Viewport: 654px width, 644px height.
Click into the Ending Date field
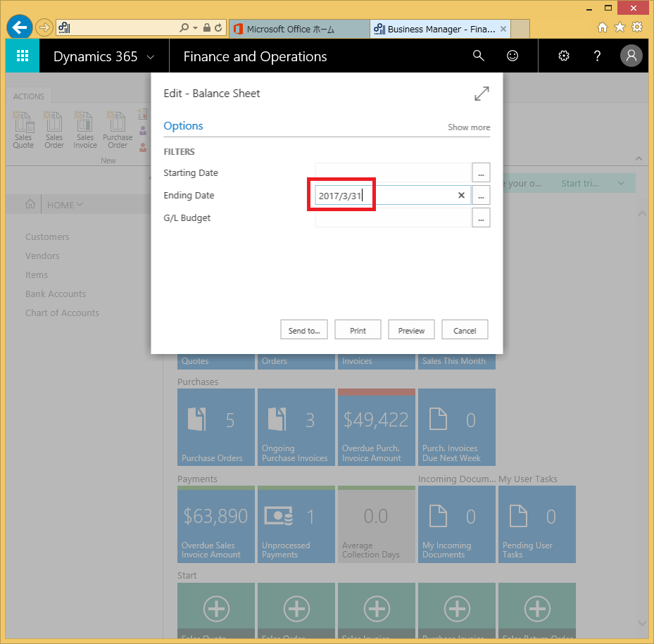click(x=393, y=195)
